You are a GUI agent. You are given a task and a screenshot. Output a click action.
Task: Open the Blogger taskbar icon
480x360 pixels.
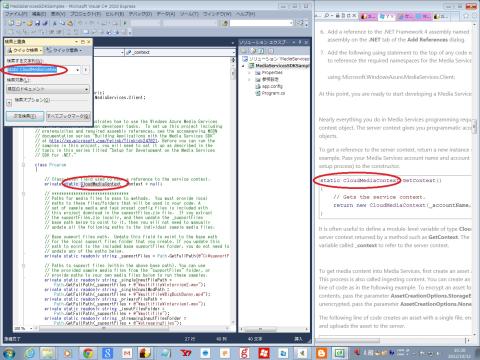[x=321, y=353]
